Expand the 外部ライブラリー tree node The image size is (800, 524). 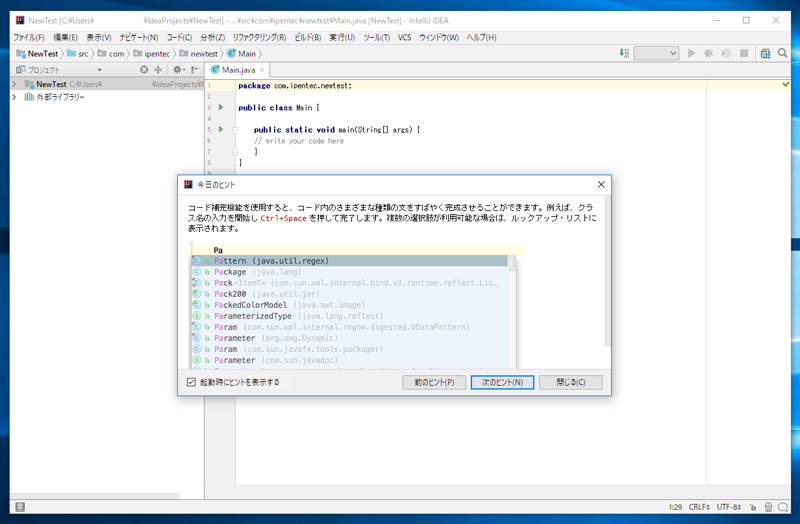[14, 97]
